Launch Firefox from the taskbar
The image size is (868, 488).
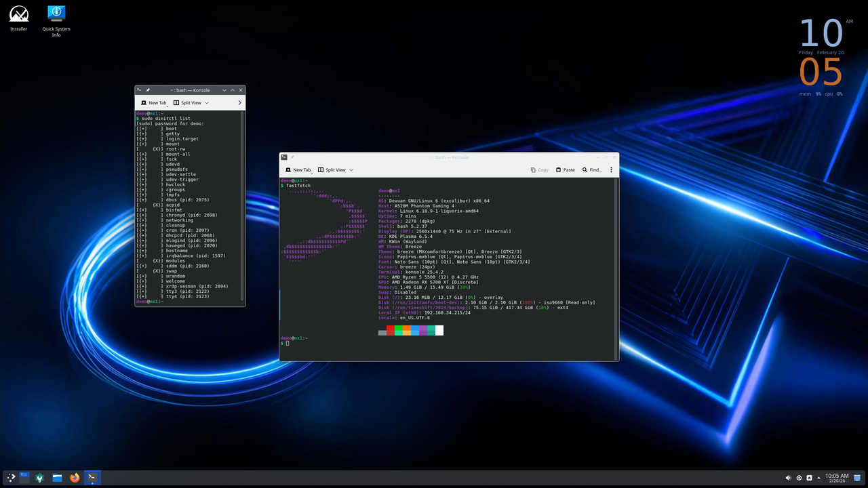75,478
